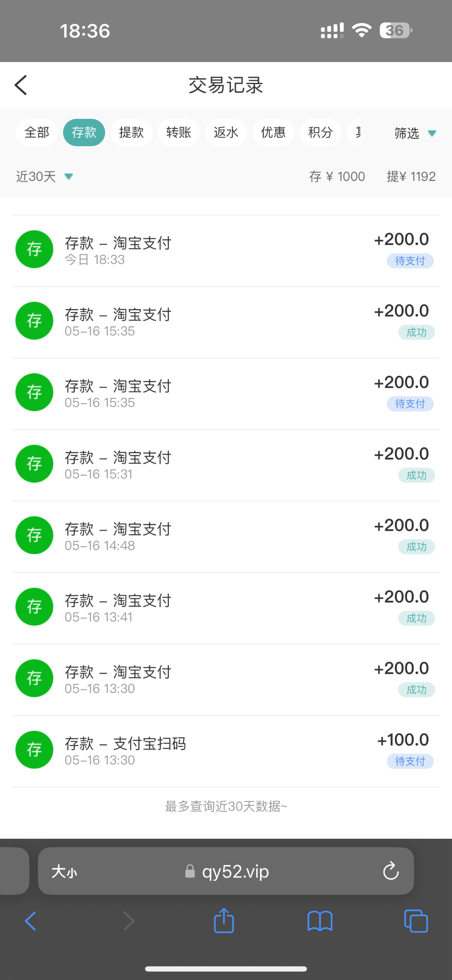
Task: Switch to the 全部 tab
Action: tap(37, 132)
